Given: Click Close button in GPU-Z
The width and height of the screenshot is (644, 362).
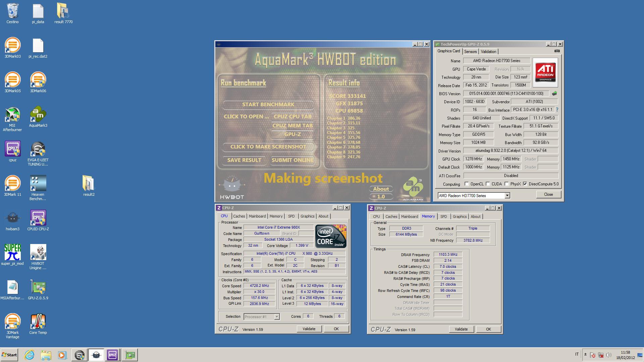Looking at the screenshot, I should pyautogui.click(x=548, y=194).
